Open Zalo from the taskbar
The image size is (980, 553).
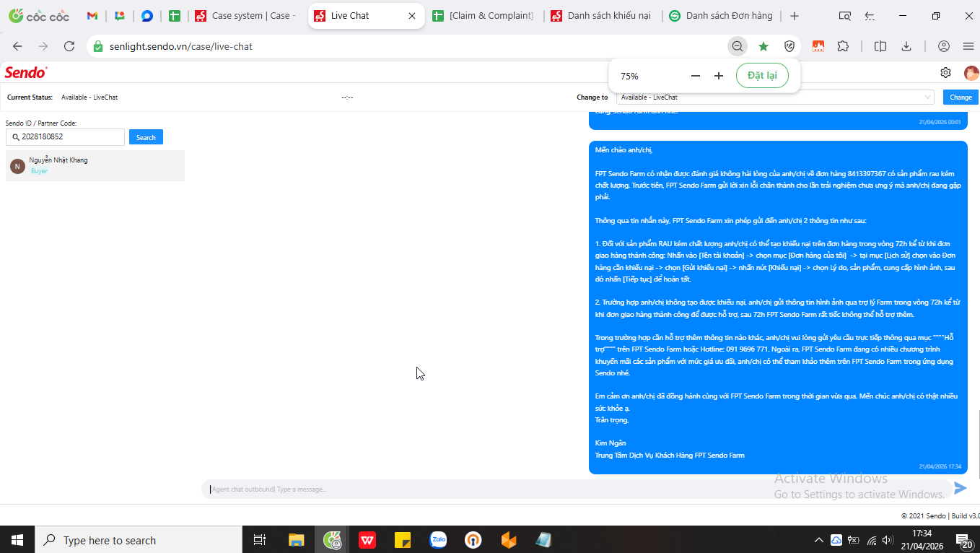(x=438, y=540)
